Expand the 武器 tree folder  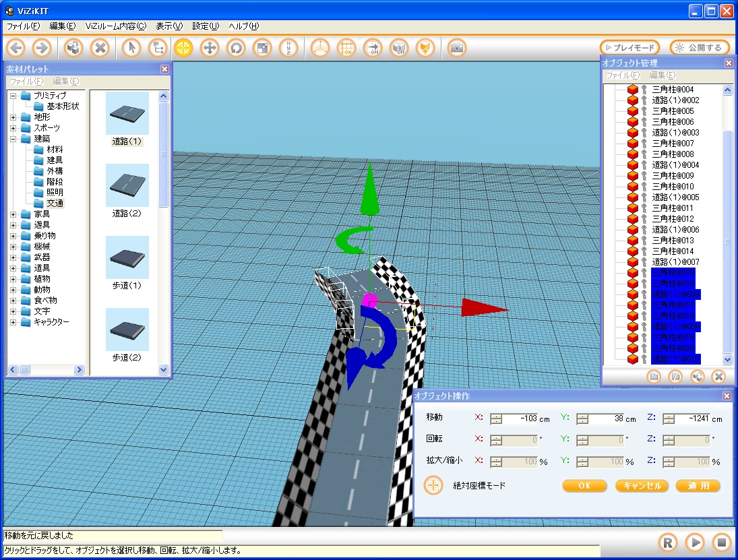coord(13,257)
